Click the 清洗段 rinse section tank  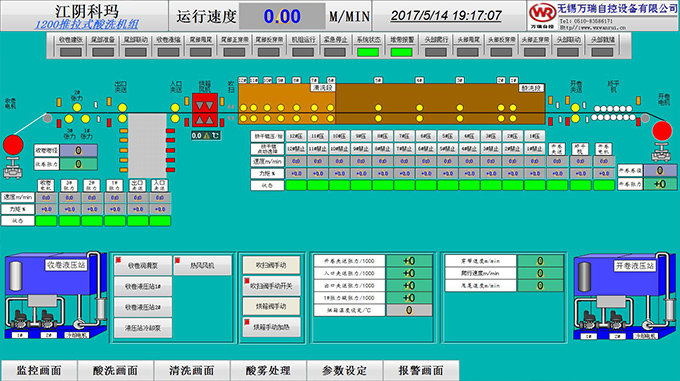pyautogui.click(x=287, y=104)
